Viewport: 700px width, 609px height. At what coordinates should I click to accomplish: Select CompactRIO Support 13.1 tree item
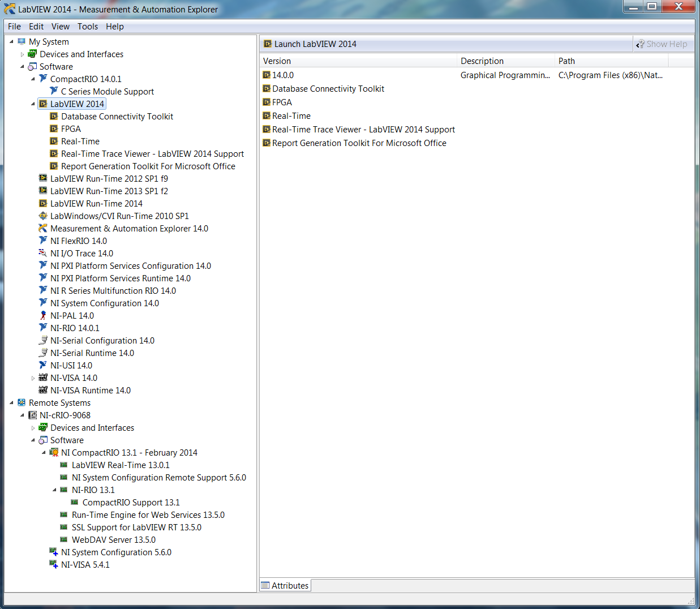[131, 502]
